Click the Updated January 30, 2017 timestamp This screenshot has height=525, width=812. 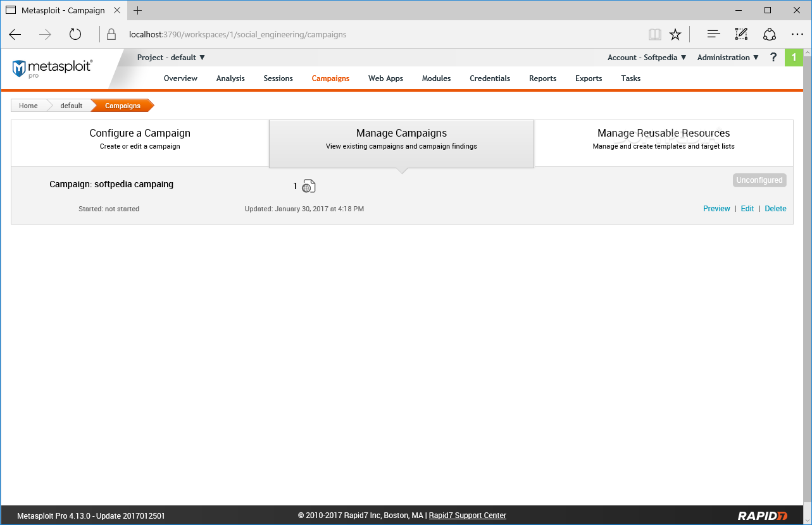tap(304, 209)
